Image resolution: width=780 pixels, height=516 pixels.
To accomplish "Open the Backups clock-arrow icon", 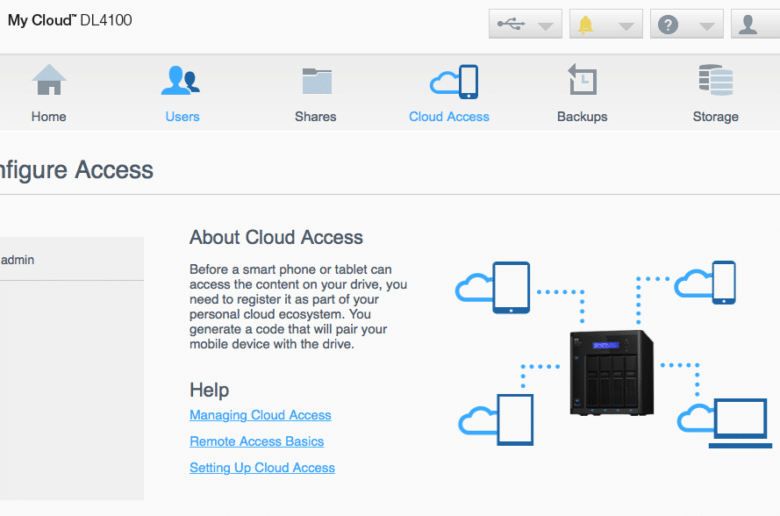I will tap(582, 79).
